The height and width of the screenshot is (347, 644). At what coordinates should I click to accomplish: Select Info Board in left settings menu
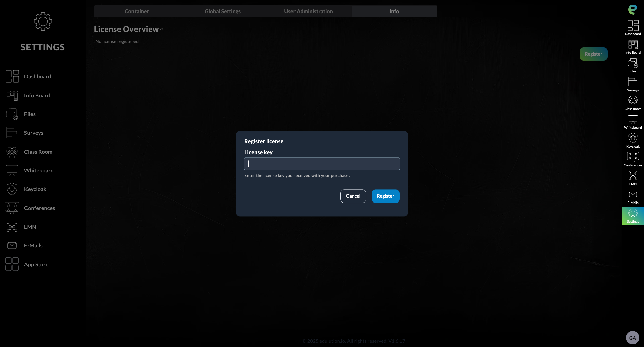37,95
